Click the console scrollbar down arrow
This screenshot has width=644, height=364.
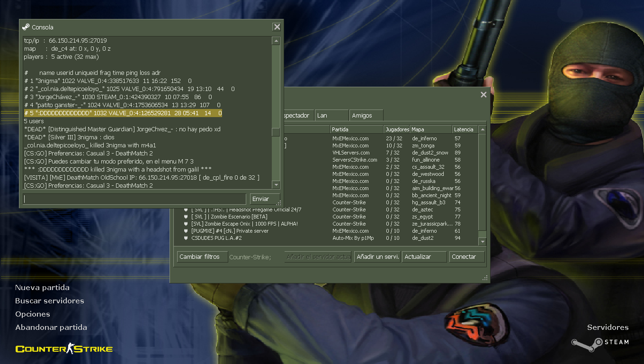click(276, 185)
